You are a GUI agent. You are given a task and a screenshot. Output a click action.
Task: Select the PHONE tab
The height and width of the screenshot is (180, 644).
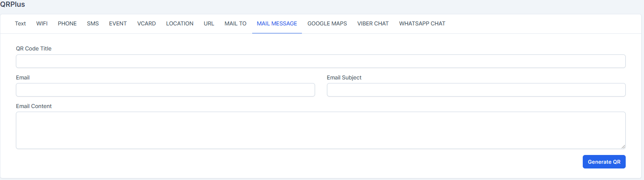tap(67, 23)
